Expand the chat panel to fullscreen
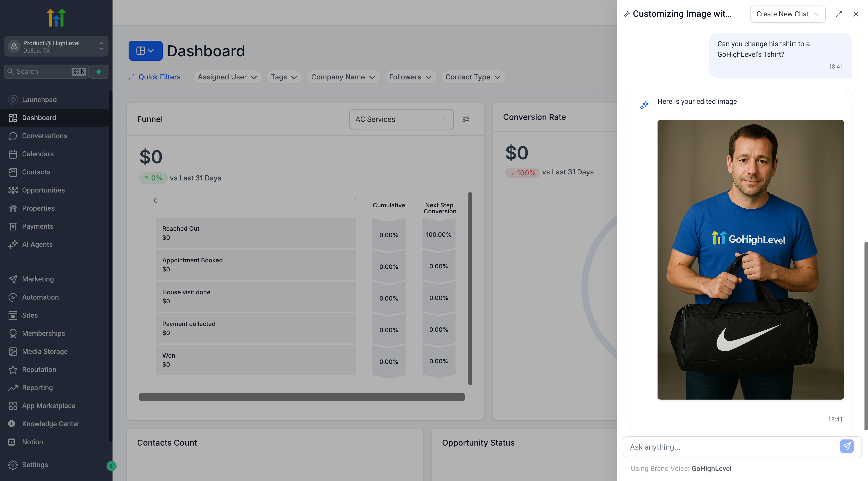The image size is (868, 481). pos(838,14)
